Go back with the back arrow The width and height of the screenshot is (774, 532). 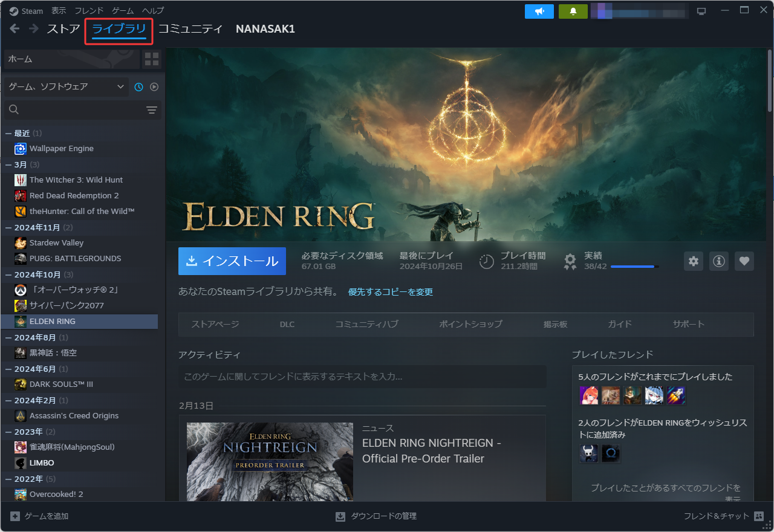click(15, 28)
